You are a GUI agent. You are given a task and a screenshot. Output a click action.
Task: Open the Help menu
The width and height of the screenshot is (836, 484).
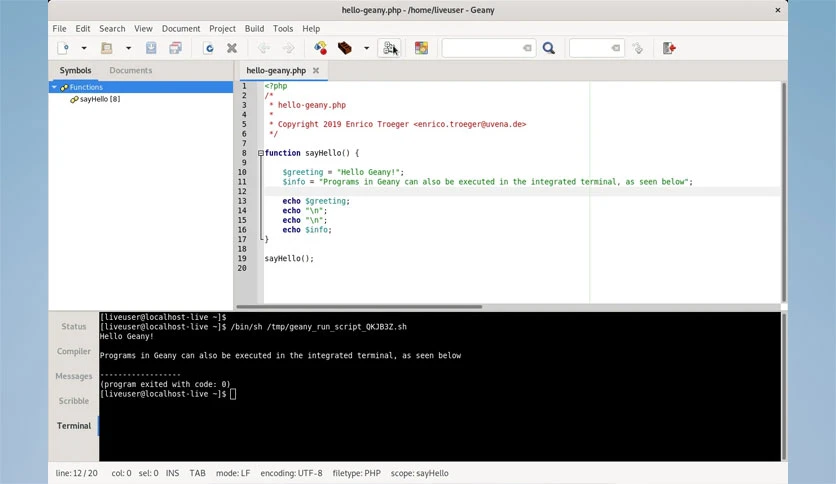(311, 29)
